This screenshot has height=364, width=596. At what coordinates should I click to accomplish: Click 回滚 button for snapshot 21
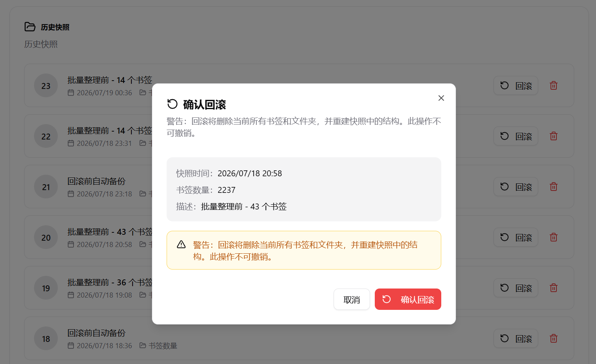coord(516,187)
